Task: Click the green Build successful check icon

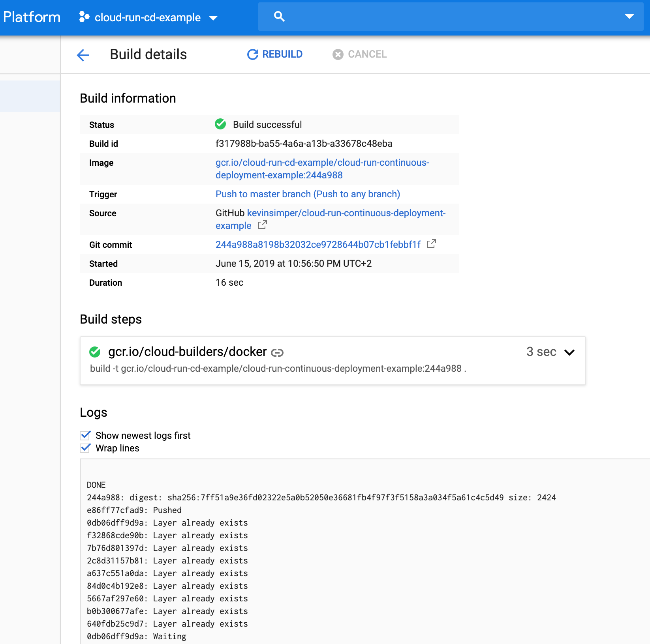Action: click(220, 124)
